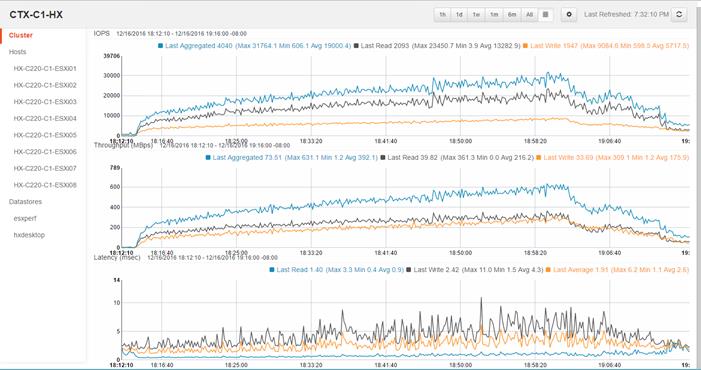Select the 1d time range button
This screenshot has height=370, width=701.
[x=459, y=14]
